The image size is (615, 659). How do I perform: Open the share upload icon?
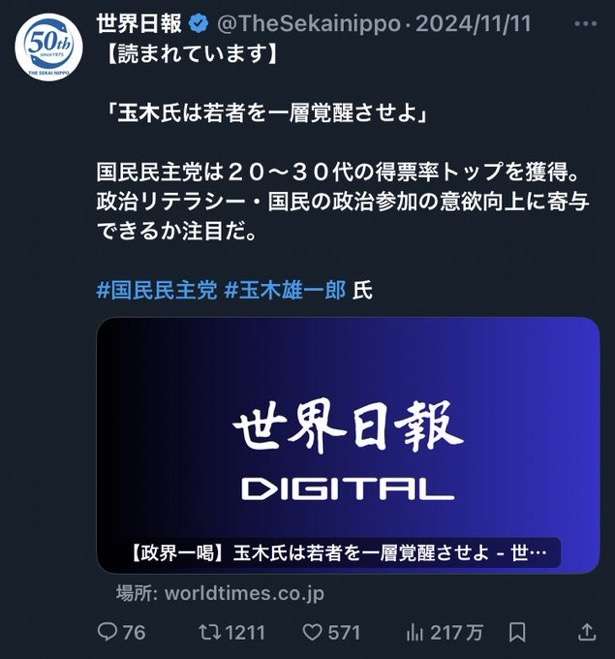point(587,631)
